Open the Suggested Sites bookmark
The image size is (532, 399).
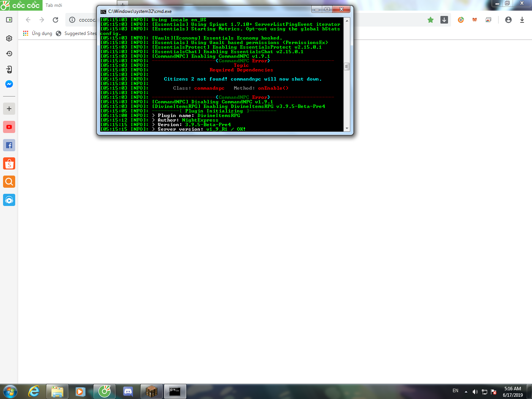[x=76, y=33]
